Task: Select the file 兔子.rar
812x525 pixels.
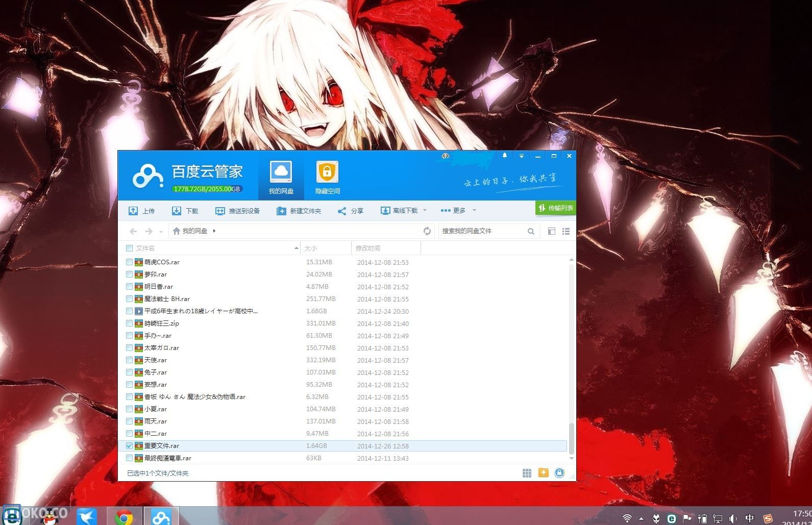Action: [156, 372]
